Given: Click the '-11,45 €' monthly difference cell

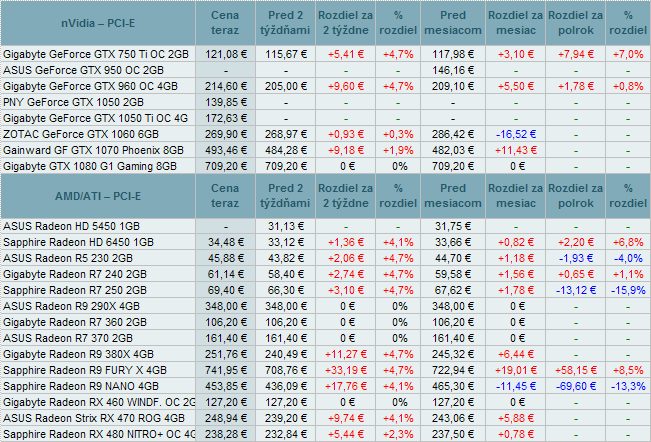Looking at the screenshot, I should 516,386.
